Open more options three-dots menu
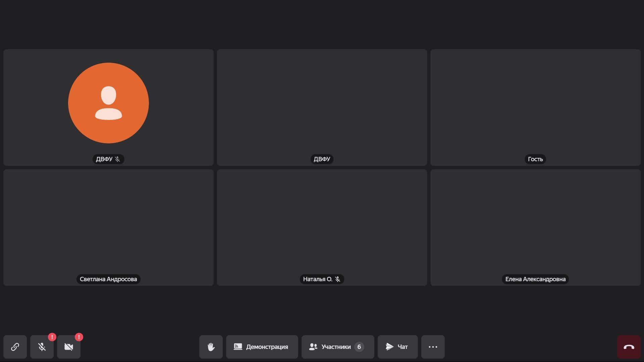Image resolution: width=644 pixels, height=362 pixels. point(433,347)
